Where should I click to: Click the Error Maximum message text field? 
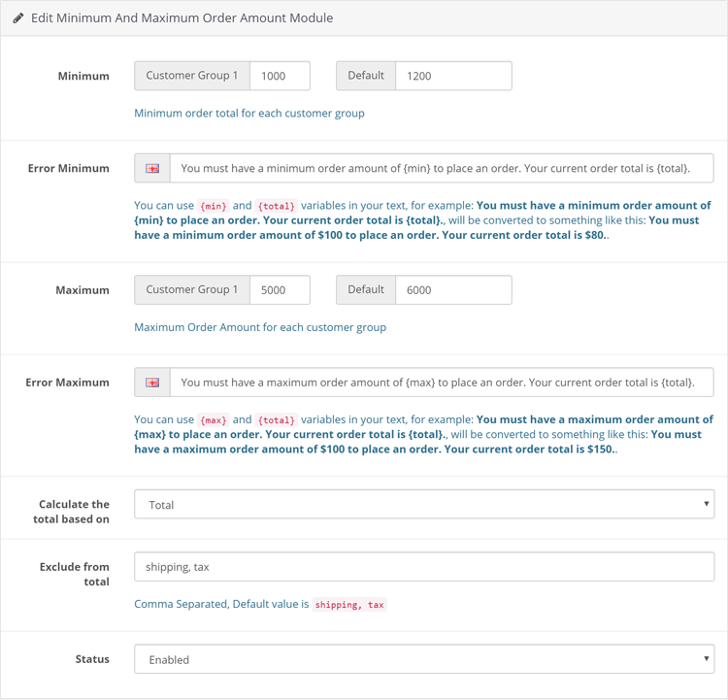tap(442, 383)
